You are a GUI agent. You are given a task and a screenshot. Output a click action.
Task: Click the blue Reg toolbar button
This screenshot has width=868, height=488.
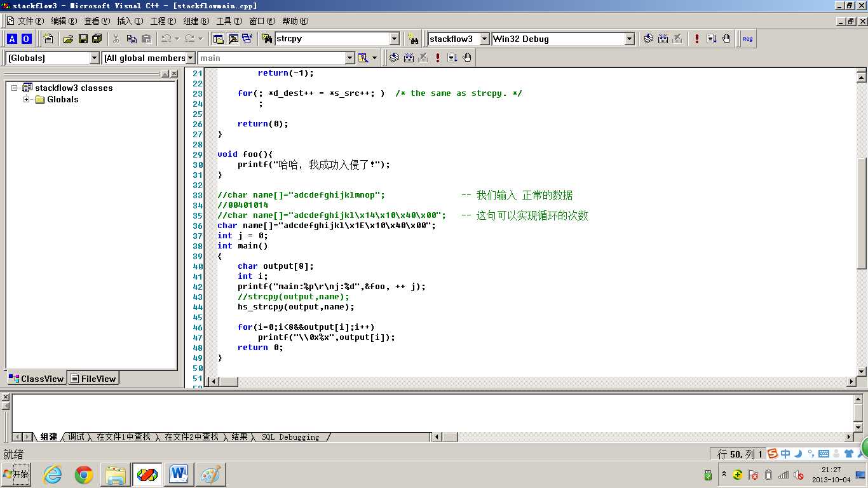748,39
